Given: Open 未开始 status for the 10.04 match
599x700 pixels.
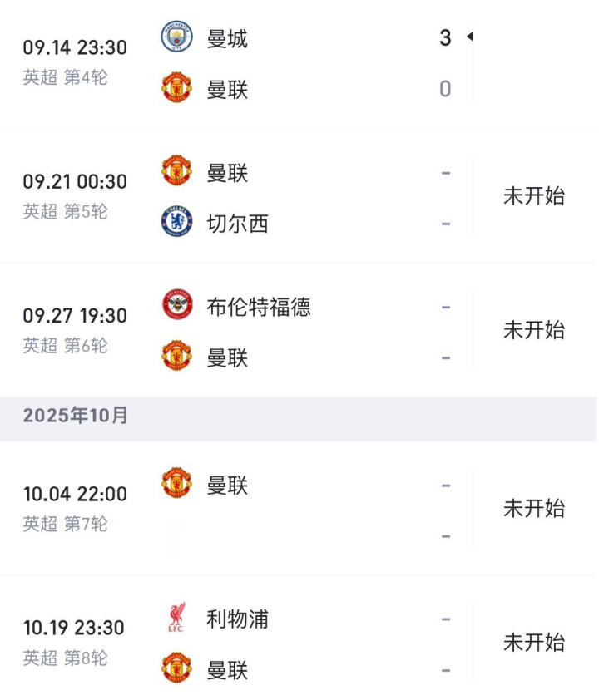Looking at the screenshot, I should tap(534, 509).
